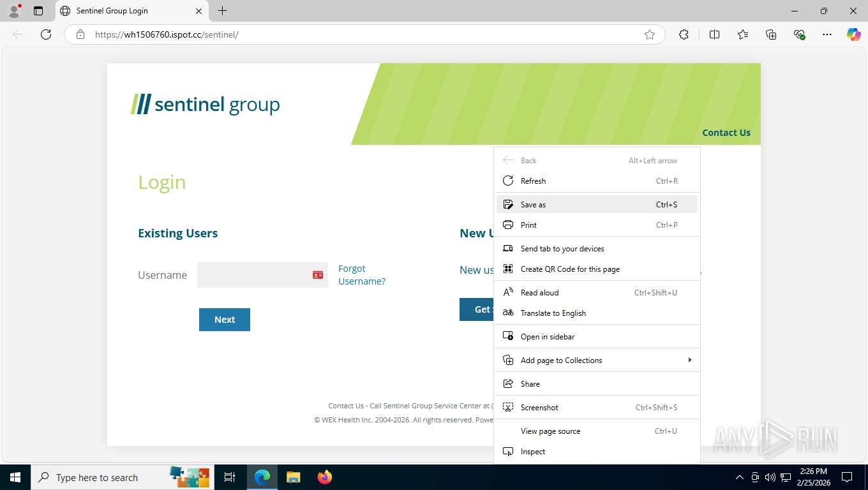Open the Windows Start menu
Image resolution: width=868 pixels, height=490 pixels.
tap(15, 477)
